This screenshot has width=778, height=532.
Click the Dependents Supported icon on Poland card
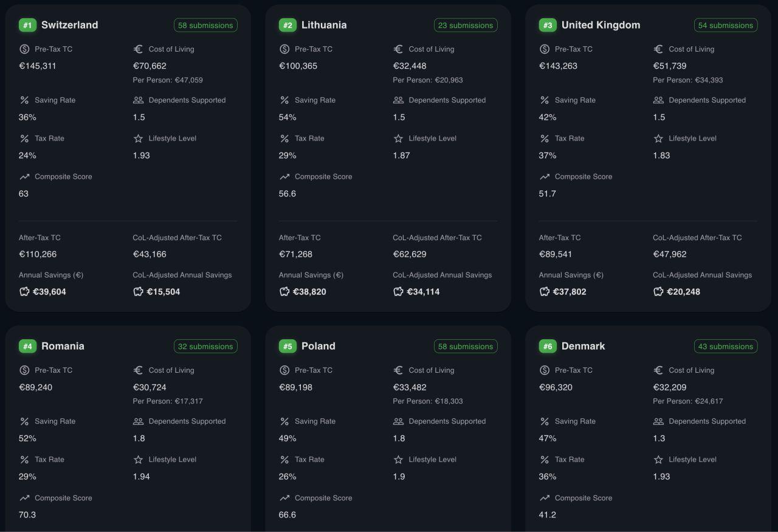[x=399, y=421]
